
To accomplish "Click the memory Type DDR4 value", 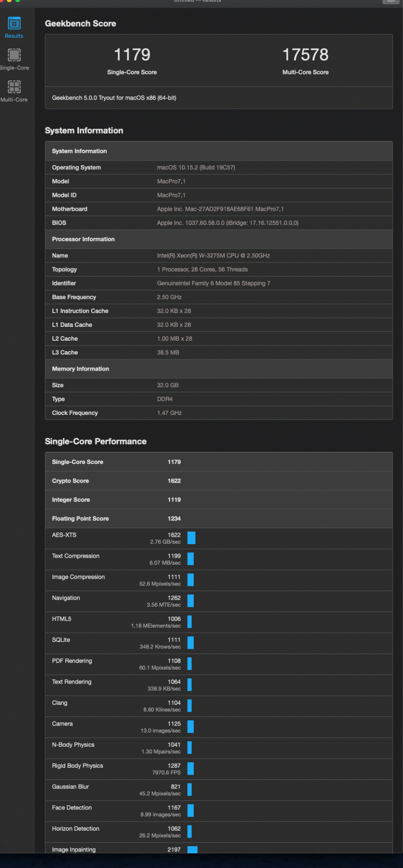I will 165,399.
